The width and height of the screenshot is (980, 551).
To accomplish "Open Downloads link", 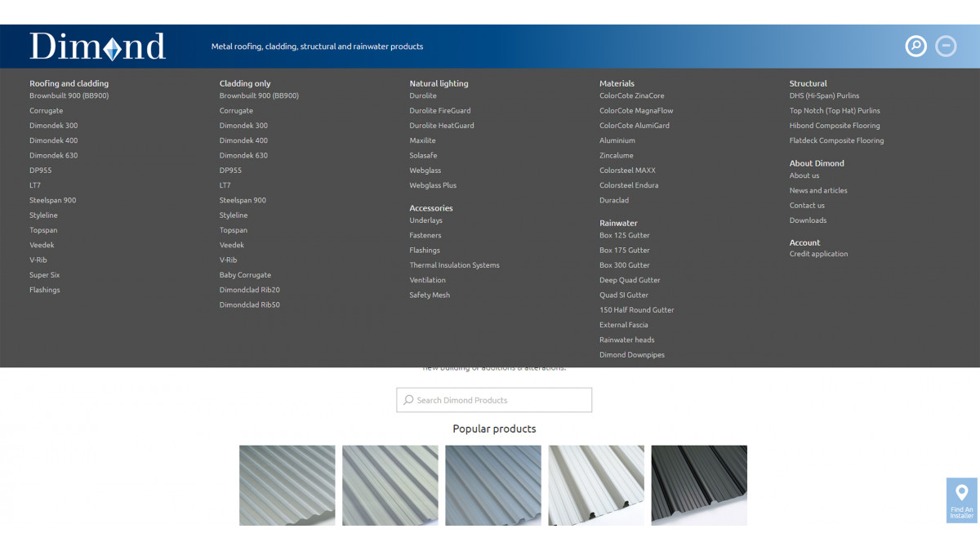I will [x=808, y=220].
